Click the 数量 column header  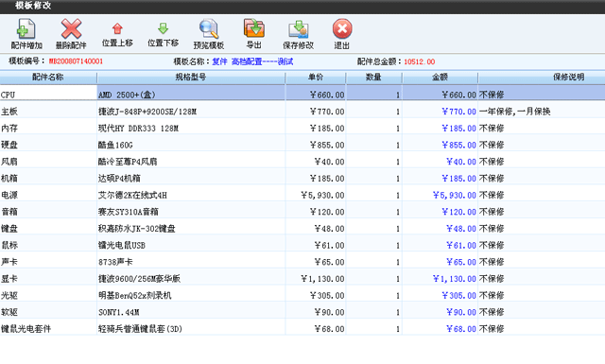(x=373, y=78)
